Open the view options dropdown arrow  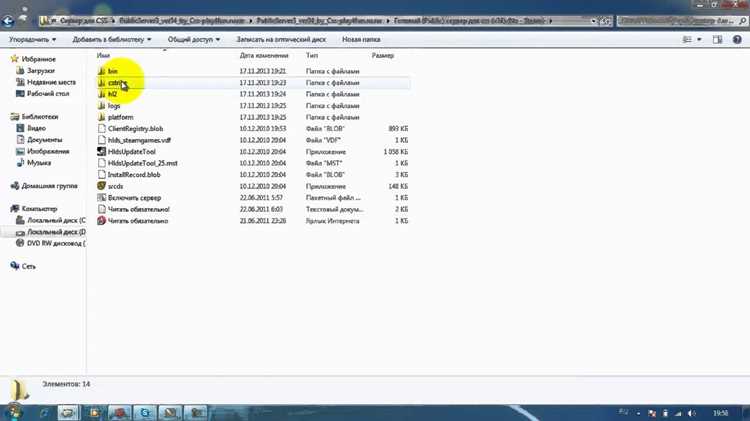click(699, 40)
